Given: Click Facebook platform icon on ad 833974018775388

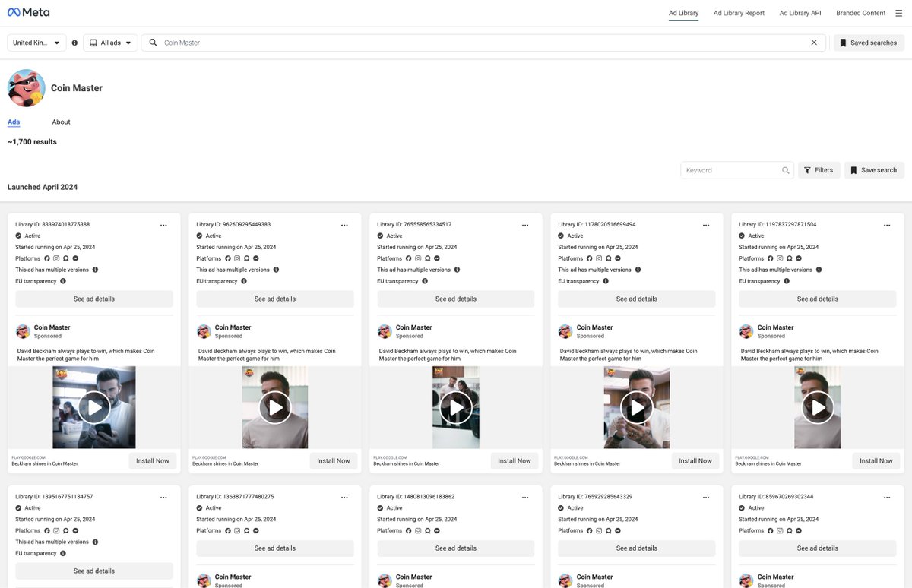Looking at the screenshot, I should 47,258.
